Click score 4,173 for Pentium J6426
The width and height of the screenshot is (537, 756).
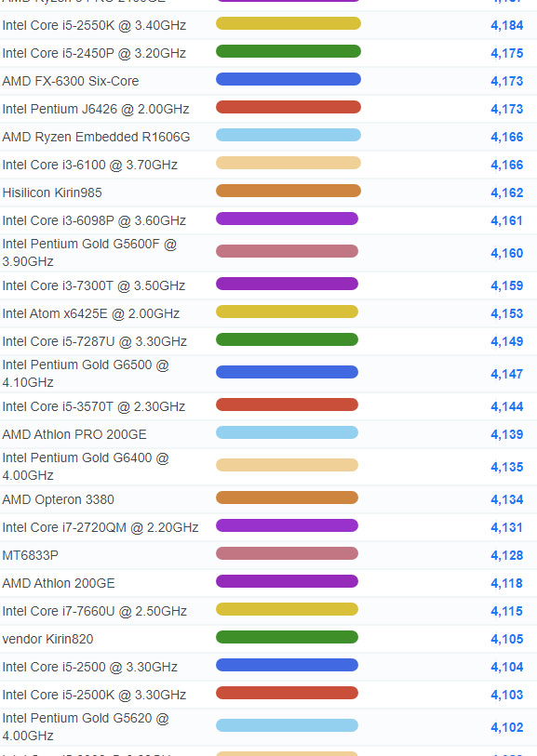506,110
